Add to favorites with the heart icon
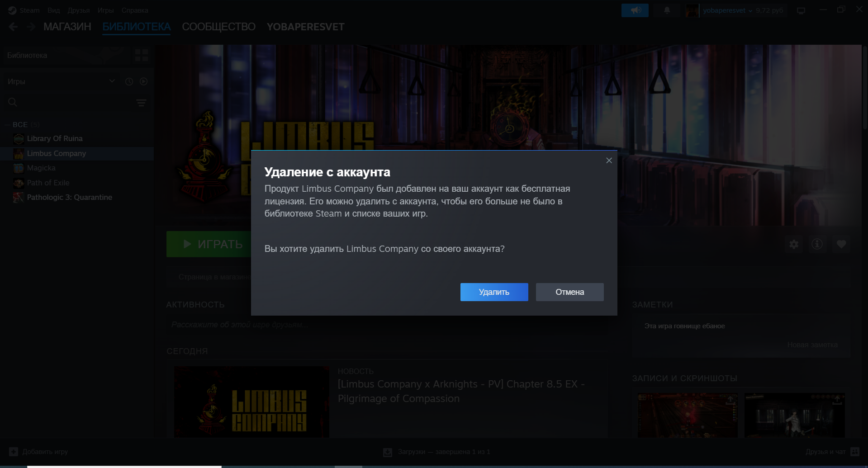The width and height of the screenshot is (868, 468). [841, 244]
